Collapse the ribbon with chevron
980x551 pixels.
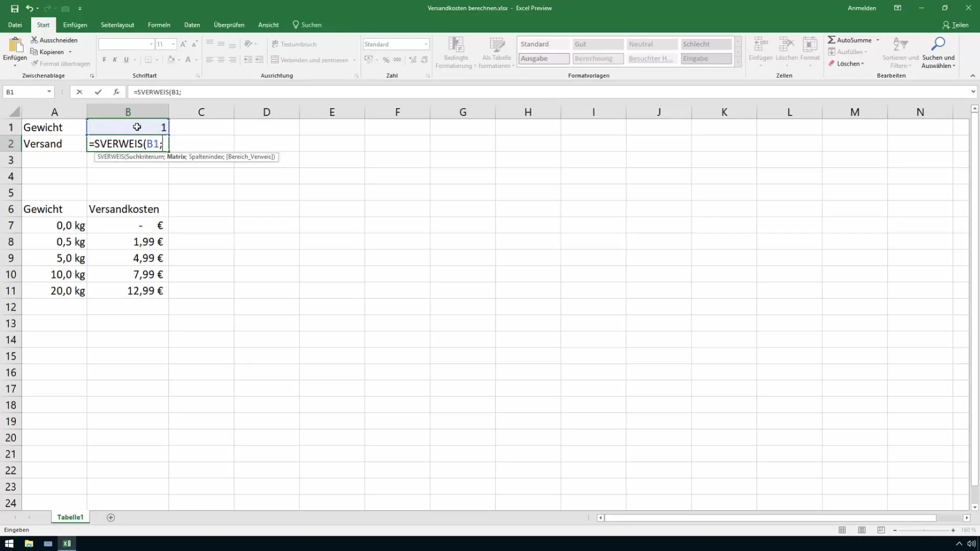972,76
